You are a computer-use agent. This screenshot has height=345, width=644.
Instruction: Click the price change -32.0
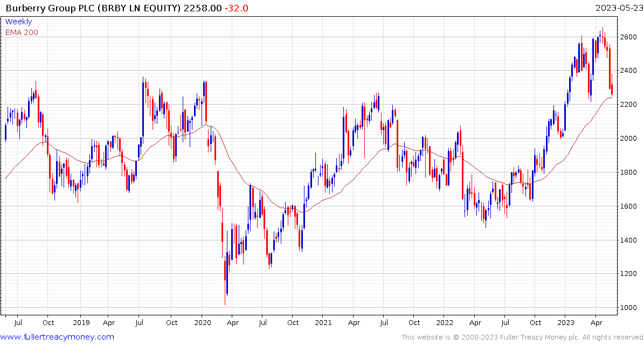(236, 8)
